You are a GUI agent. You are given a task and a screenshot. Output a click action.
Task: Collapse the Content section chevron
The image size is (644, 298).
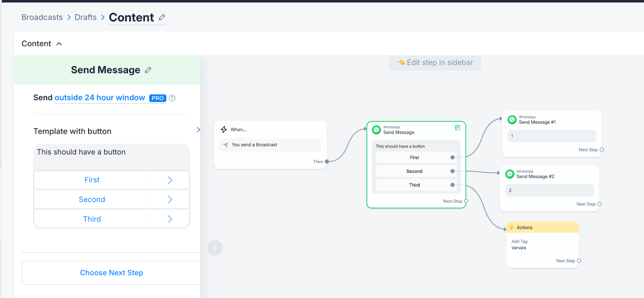[59, 44]
